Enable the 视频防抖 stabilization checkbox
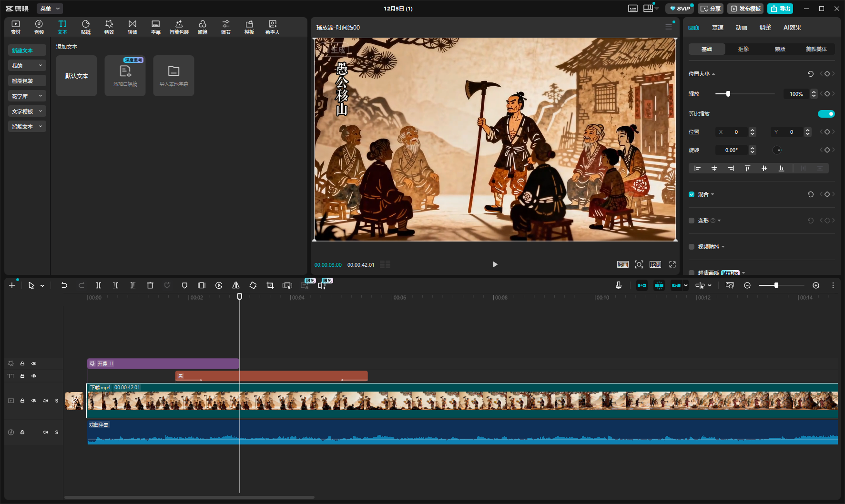 click(x=692, y=247)
